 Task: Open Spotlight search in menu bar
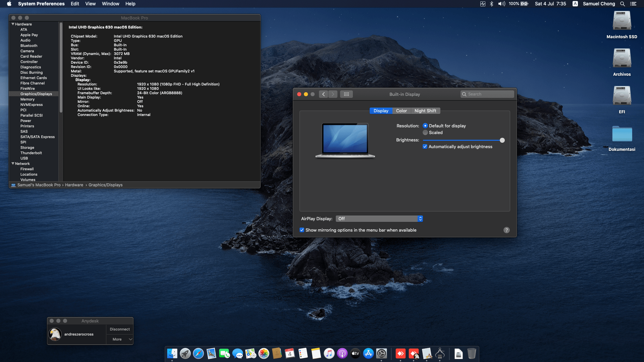click(x=622, y=4)
